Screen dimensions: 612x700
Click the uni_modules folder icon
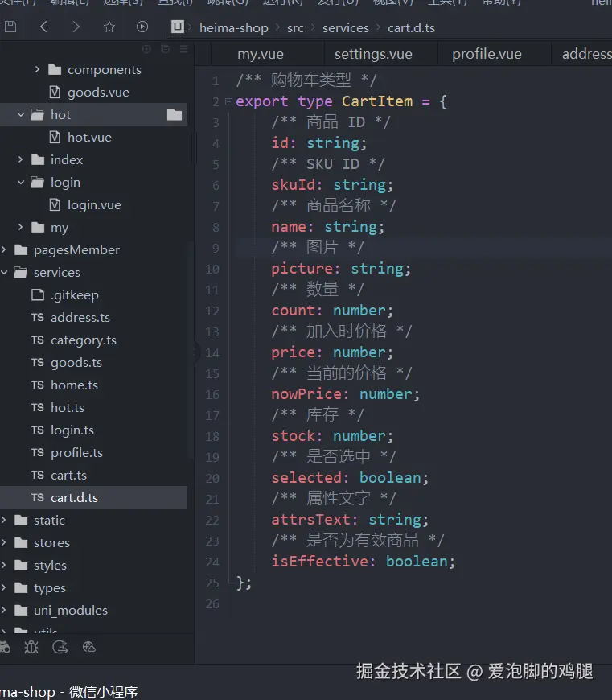pyautogui.click(x=21, y=610)
